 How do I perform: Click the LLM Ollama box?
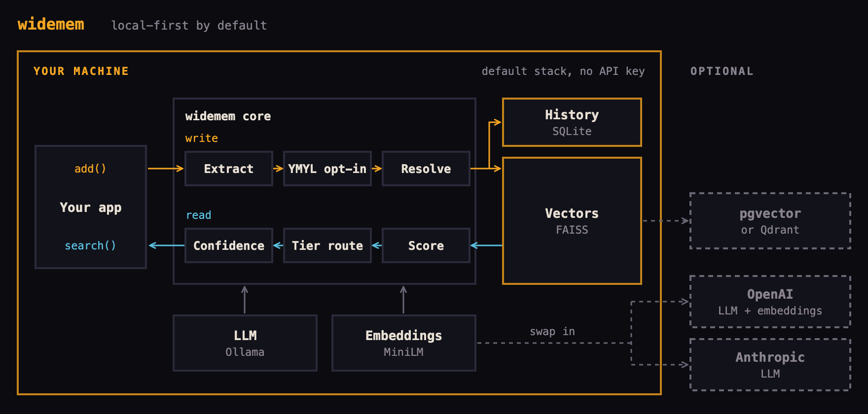click(245, 343)
